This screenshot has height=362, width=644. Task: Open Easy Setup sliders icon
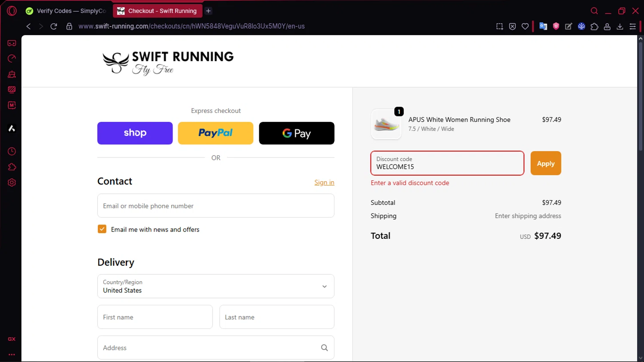[632, 27]
